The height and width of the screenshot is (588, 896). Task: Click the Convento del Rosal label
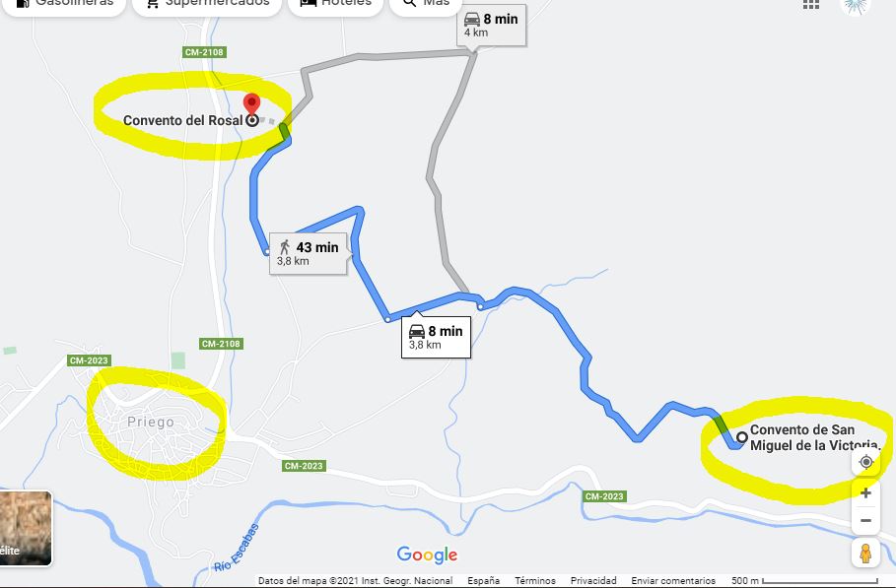183,120
